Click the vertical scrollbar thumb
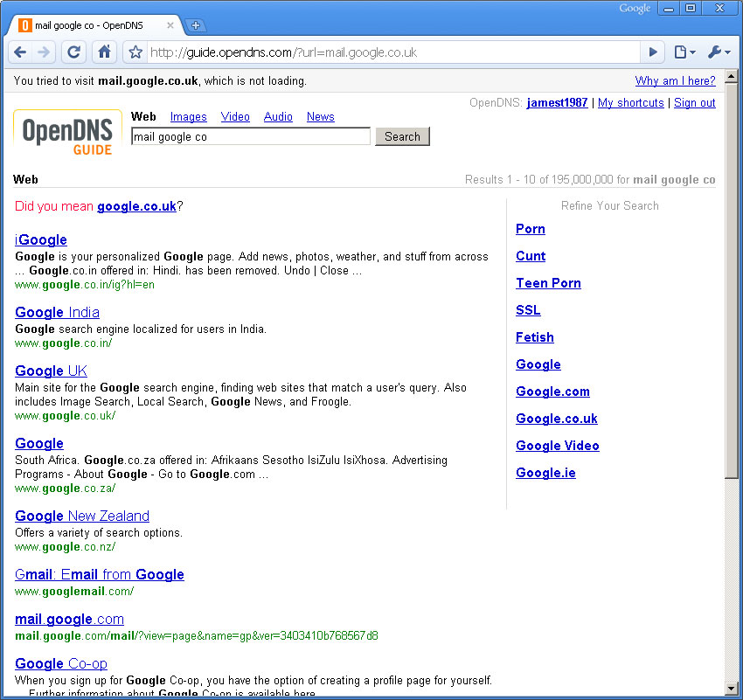The height and width of the screenshot is (700, 743). pyautogui.click(x=732, y=280)
